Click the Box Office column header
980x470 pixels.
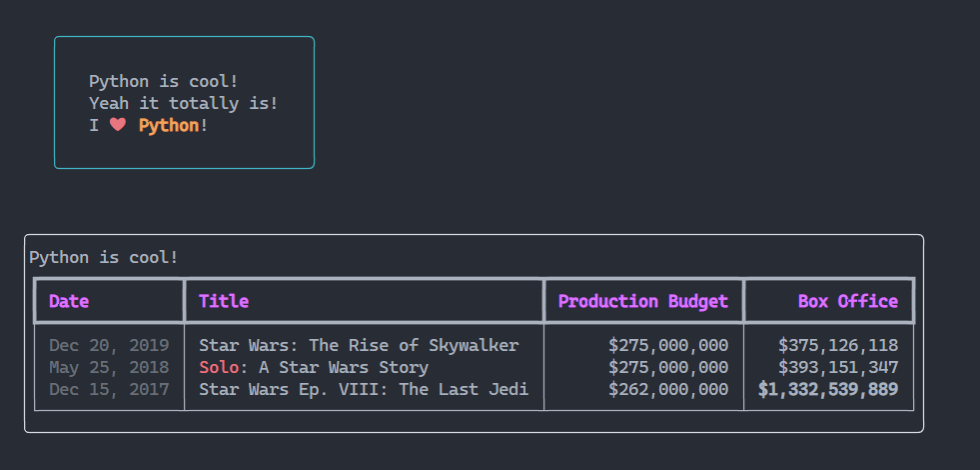click(x=847, y=301)
